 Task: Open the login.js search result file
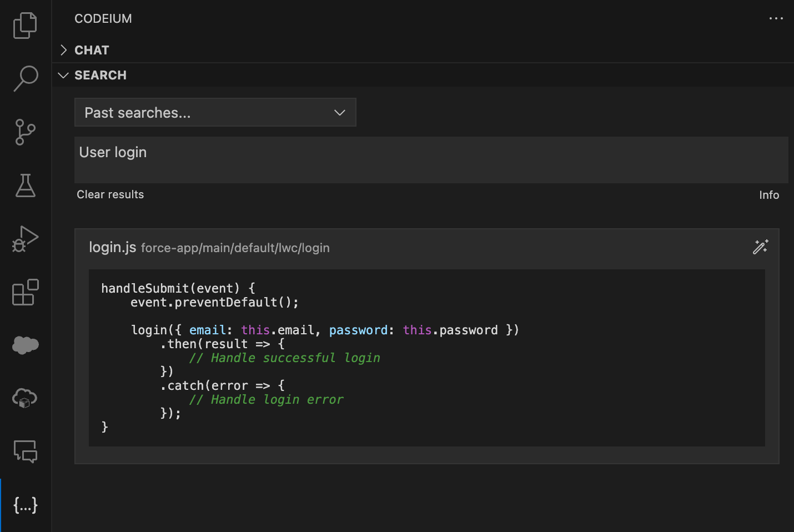click(x=113, y=247)
